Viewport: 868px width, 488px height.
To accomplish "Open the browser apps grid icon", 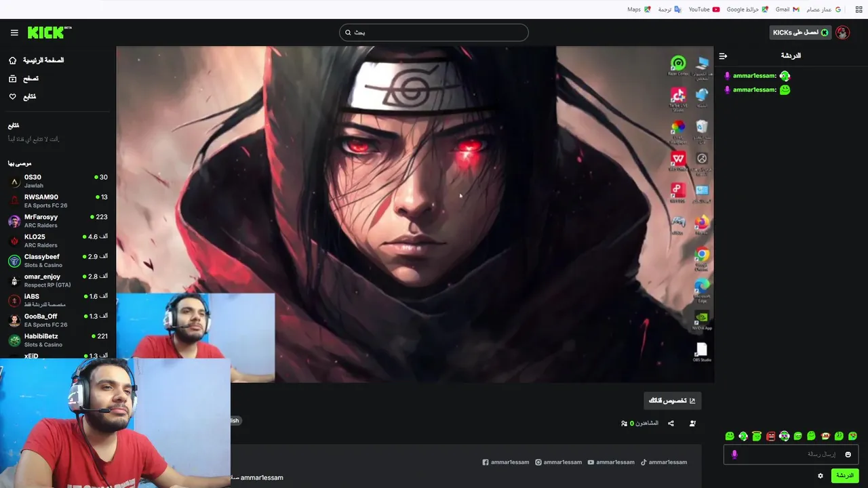I will click(x=859, y=9).
